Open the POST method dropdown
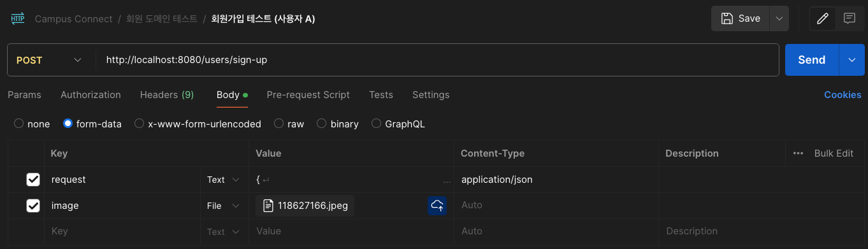 (50, 60)
